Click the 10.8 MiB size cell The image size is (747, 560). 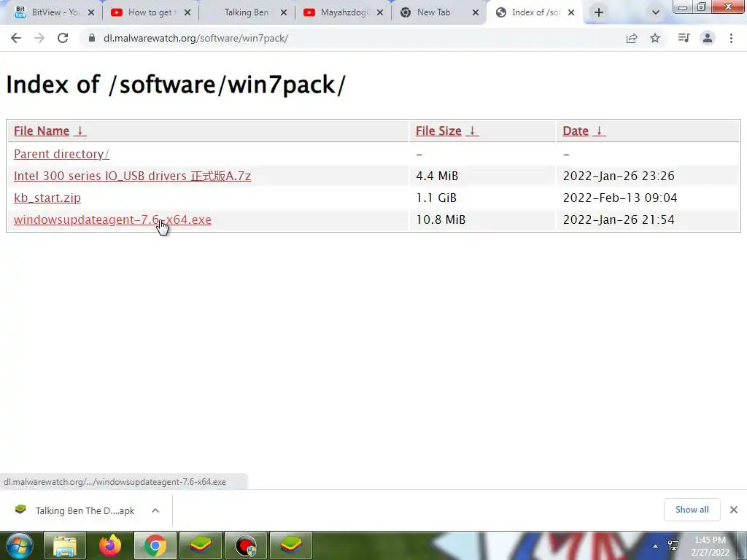click(x=441, y=220)
